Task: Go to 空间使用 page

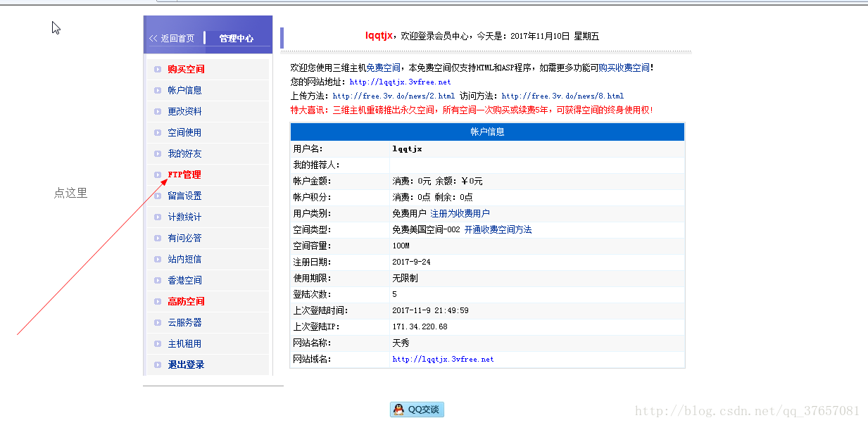Action: coord(184,132)
